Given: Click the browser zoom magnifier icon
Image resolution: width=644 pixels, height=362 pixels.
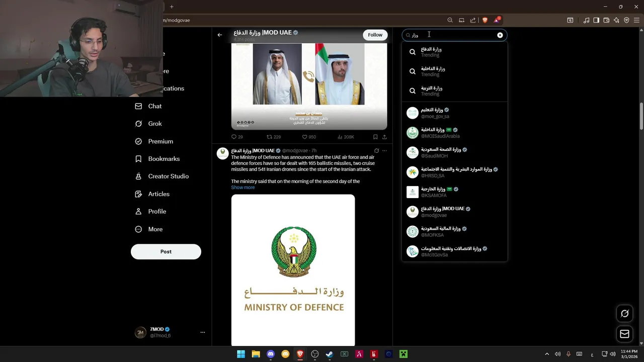Looking at the screenshot, I should pyautogui.click(x=450, y=20).
